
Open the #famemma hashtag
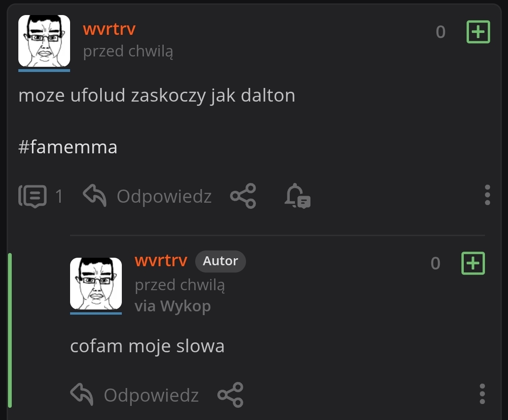pos(68,147)
